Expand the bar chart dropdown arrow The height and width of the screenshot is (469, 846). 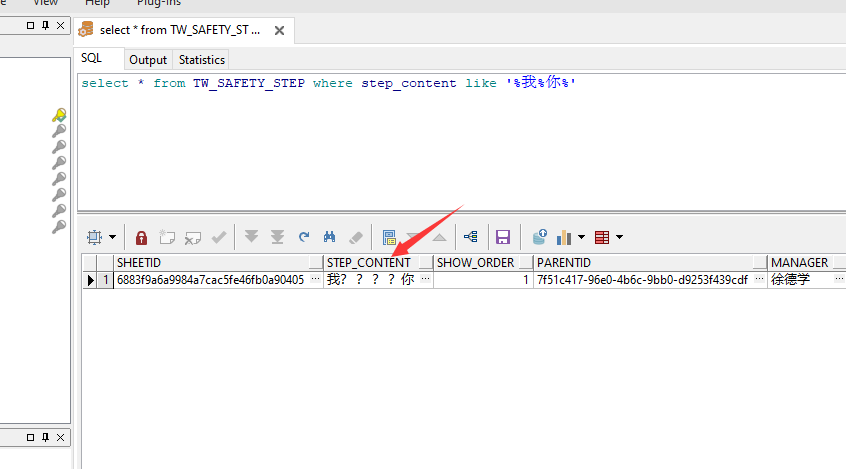(581, 238)
